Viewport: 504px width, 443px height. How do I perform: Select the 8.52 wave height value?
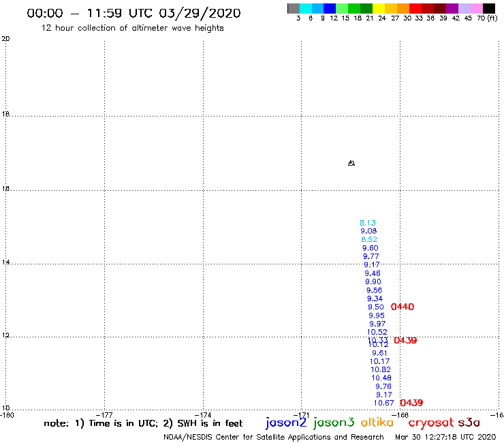pos(369,239)
